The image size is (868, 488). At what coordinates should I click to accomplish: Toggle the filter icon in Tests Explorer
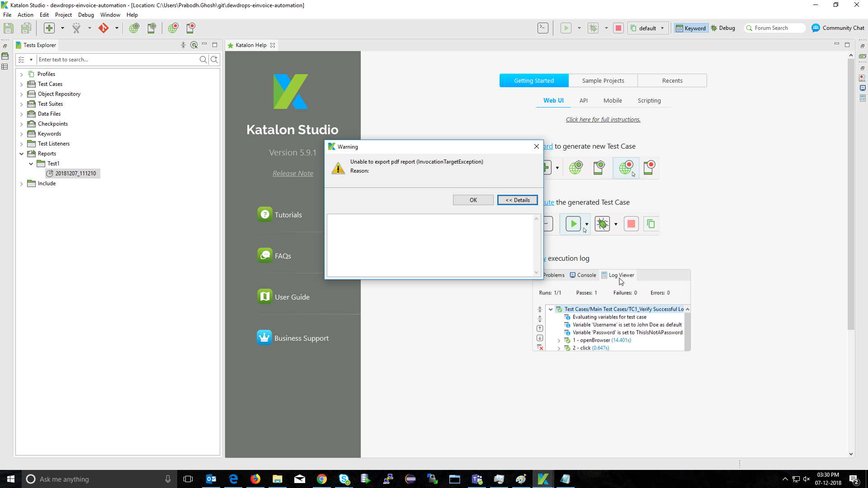22,59
